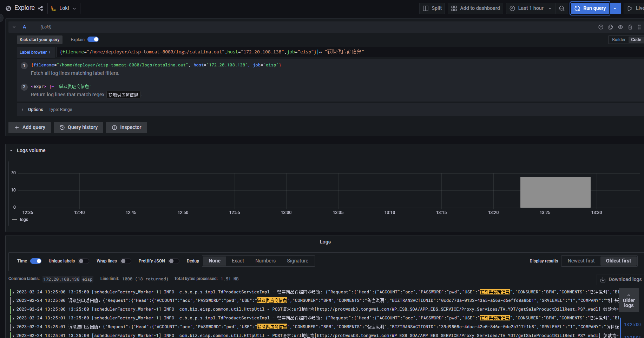This screenshot has width=644, height=338.
Task: Delete query A with trash icon
Action: (630, 27)
